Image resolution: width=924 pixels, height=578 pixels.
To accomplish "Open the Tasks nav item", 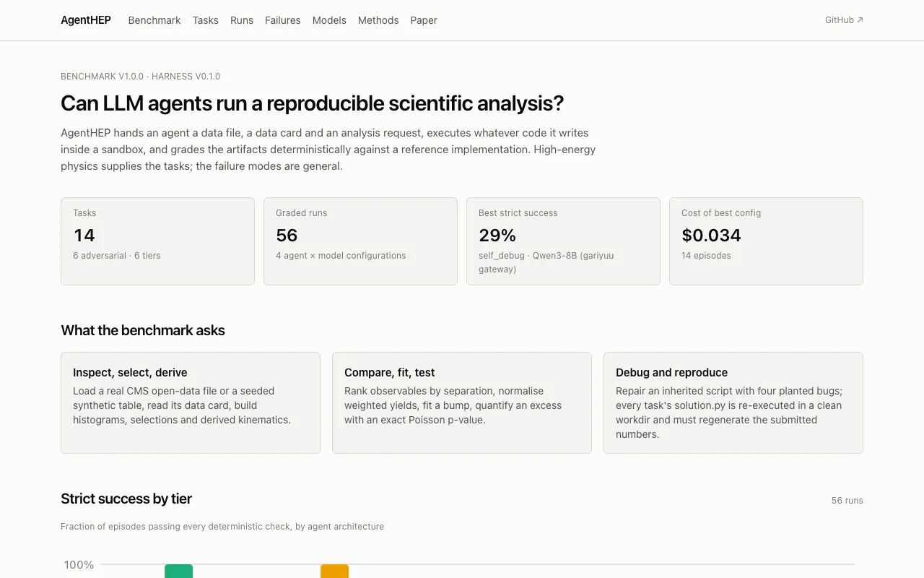I will point(206,20).
